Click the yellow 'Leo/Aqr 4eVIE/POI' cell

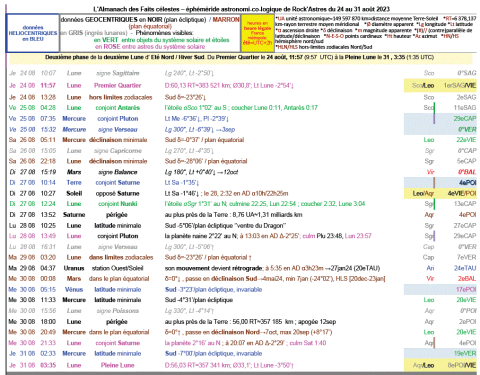(x=440, y=193)
